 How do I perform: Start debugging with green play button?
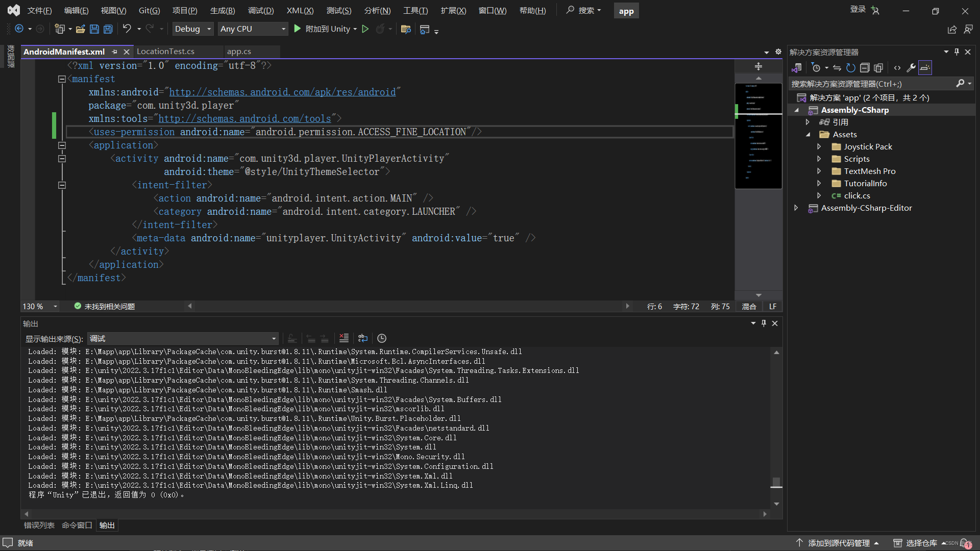297,29
